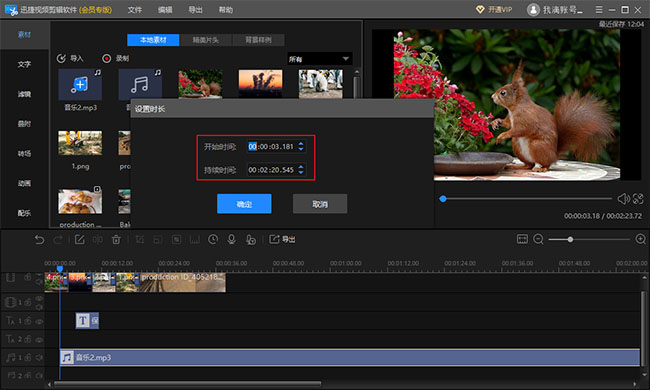Select the text clip on text track 1
The image size is (650, 390).
pos(87,321)
